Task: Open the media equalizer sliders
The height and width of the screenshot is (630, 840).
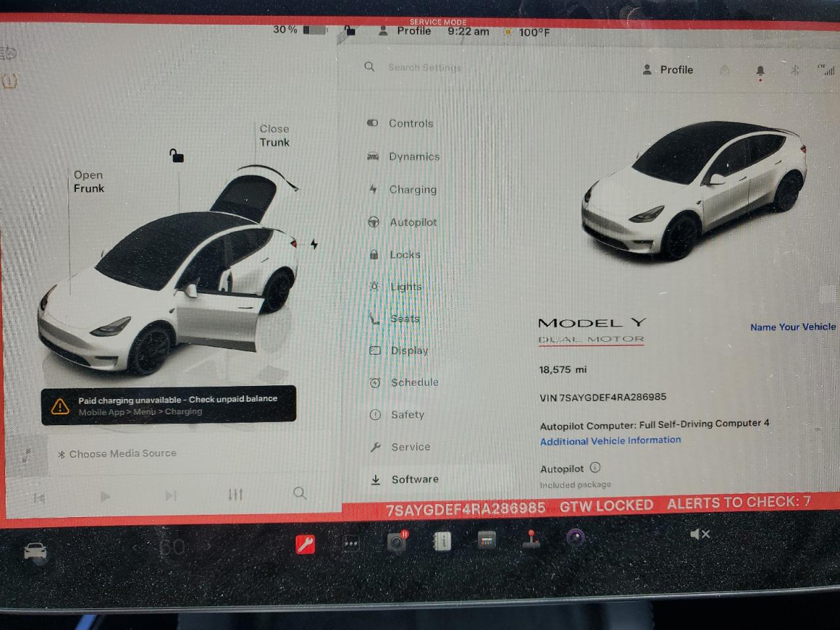Action: 236,494
